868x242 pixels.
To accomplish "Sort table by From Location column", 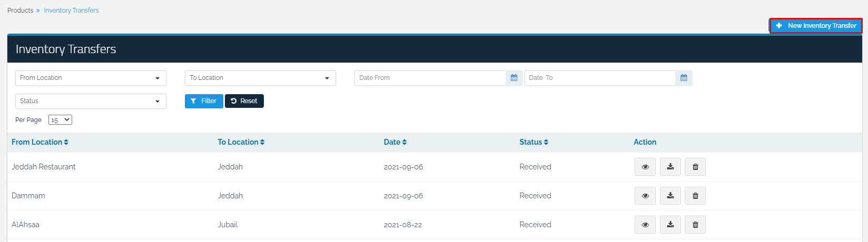I will point(40,142).
